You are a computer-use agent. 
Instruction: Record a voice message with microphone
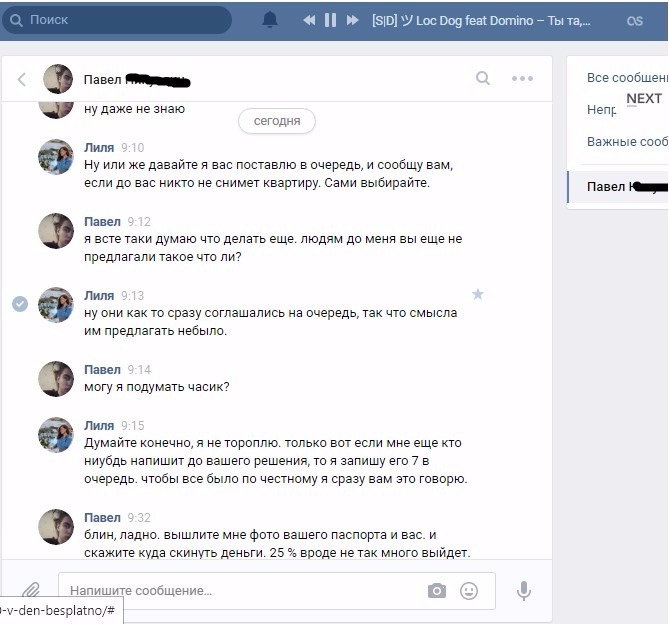(x=524, y=591)
